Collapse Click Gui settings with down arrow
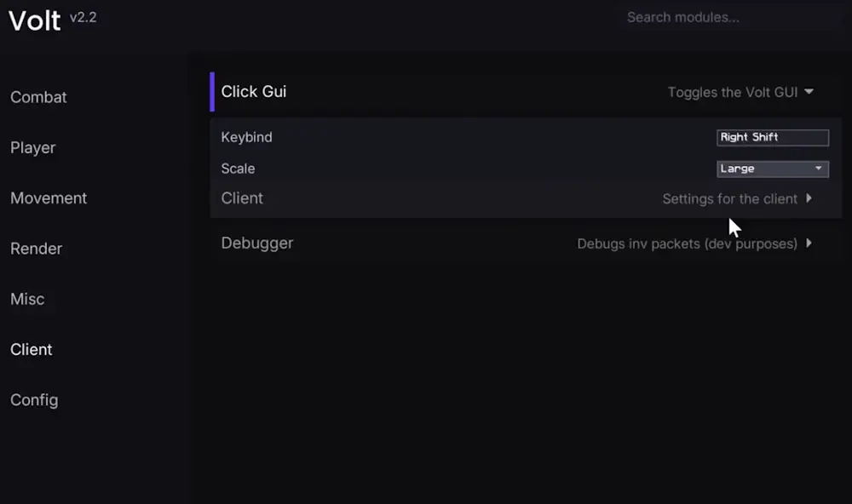Viewport: 852px width, 504px height. (809, 92)
